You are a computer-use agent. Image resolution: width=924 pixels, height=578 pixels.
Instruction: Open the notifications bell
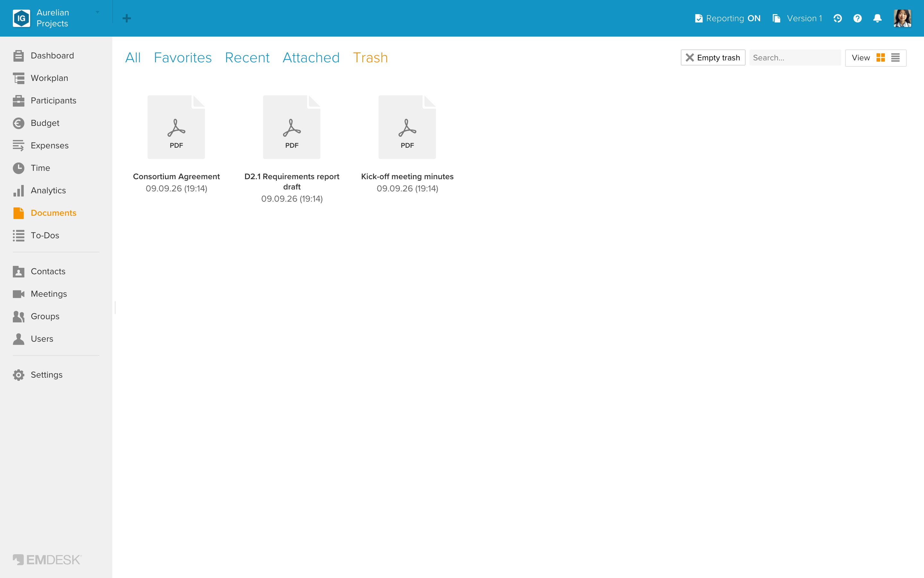tap(877, 18)
